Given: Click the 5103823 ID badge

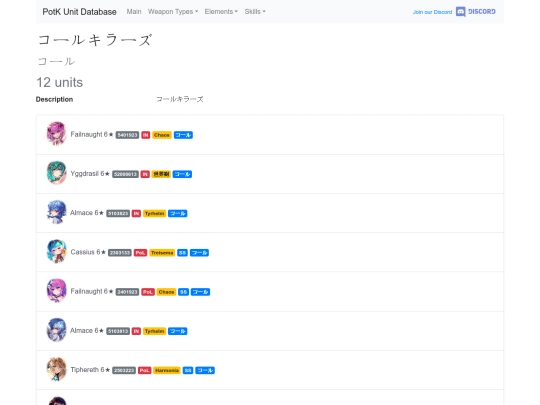Looking at the screenshot, I should (118, 214).
